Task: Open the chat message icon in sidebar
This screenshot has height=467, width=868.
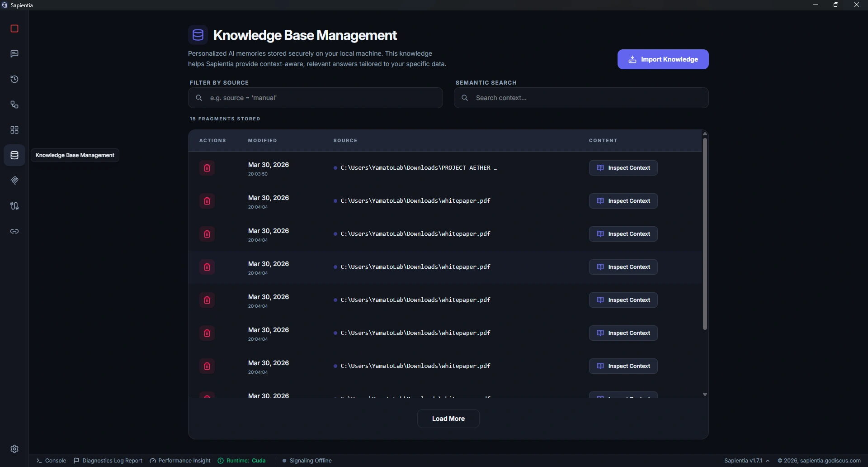Action: coord(14,54)
